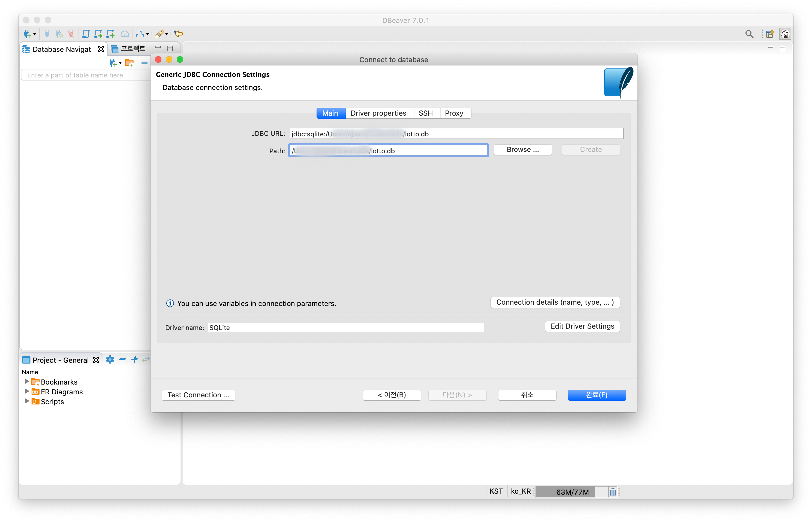Select the Proxy tab
The width and height of the screenshot is (812, 522).
point(454,113)
